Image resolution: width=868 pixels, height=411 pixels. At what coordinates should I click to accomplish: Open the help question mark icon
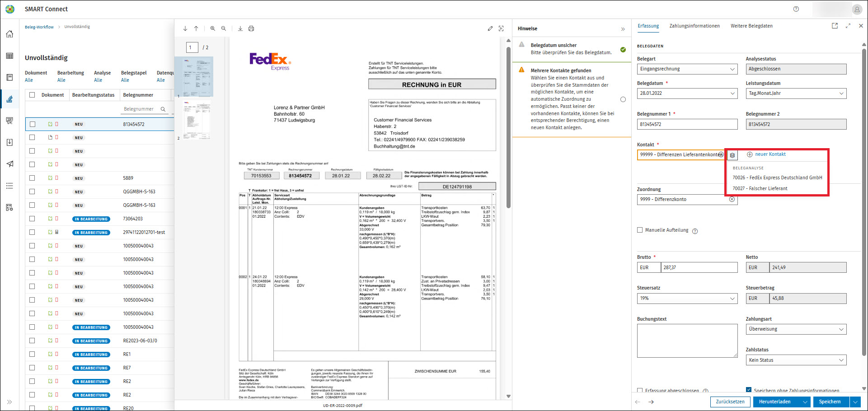[x=796, y=9]
